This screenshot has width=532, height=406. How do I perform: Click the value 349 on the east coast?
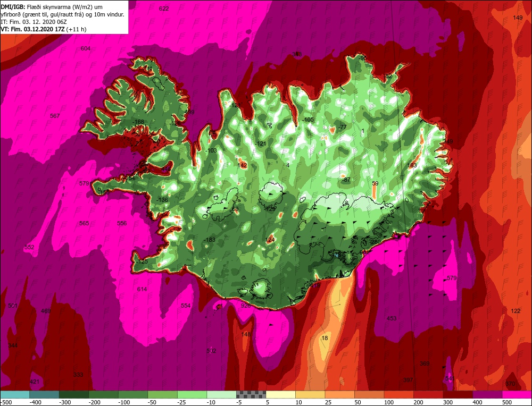[x=448, y=142]
